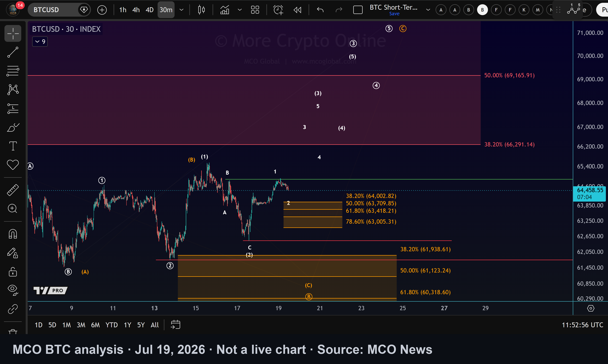Open the heart icons tool

pyautogui.click(x=13, y=165)
